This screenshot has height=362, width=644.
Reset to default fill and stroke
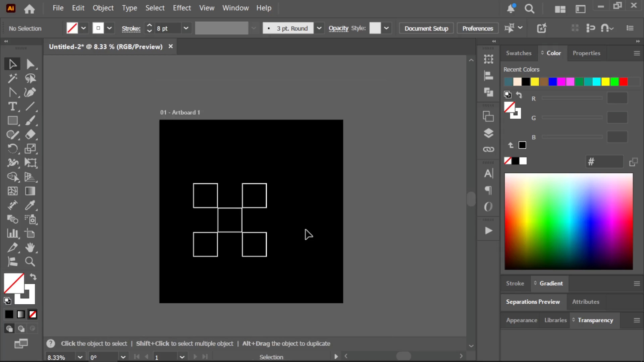(x=7, y=301)
